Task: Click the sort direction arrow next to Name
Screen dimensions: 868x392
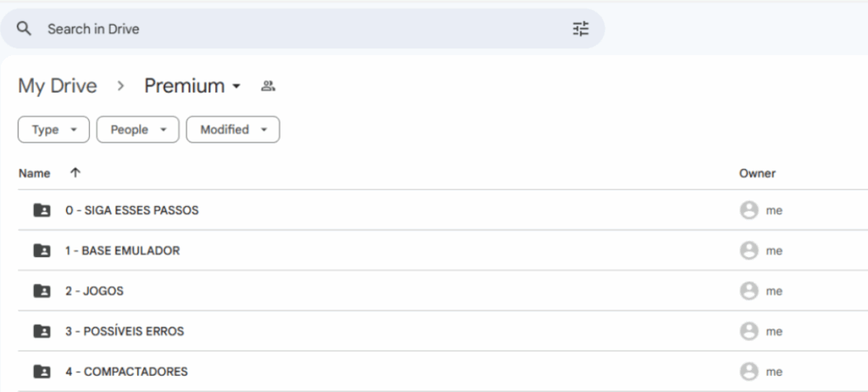Action: point(75,173)
